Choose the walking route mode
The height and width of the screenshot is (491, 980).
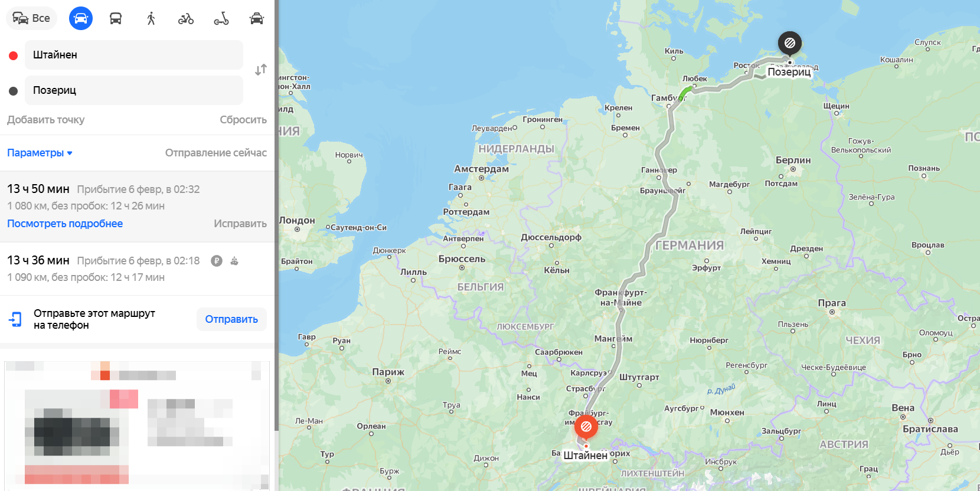151,18
